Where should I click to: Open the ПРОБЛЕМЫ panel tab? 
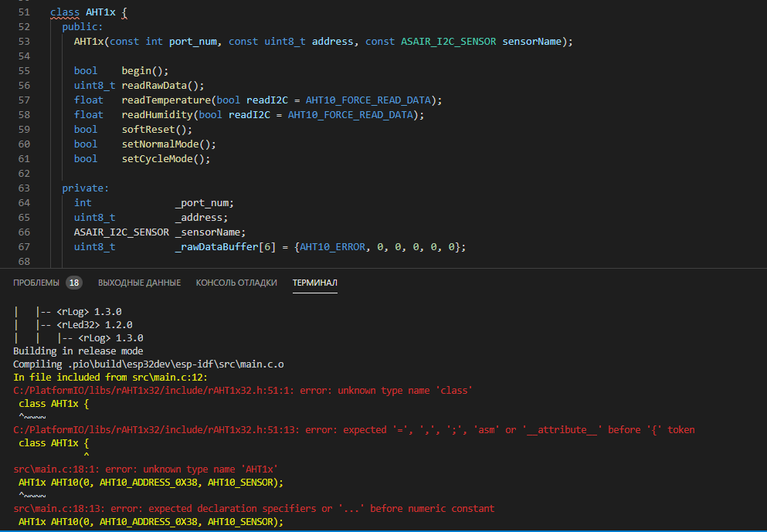36,283
